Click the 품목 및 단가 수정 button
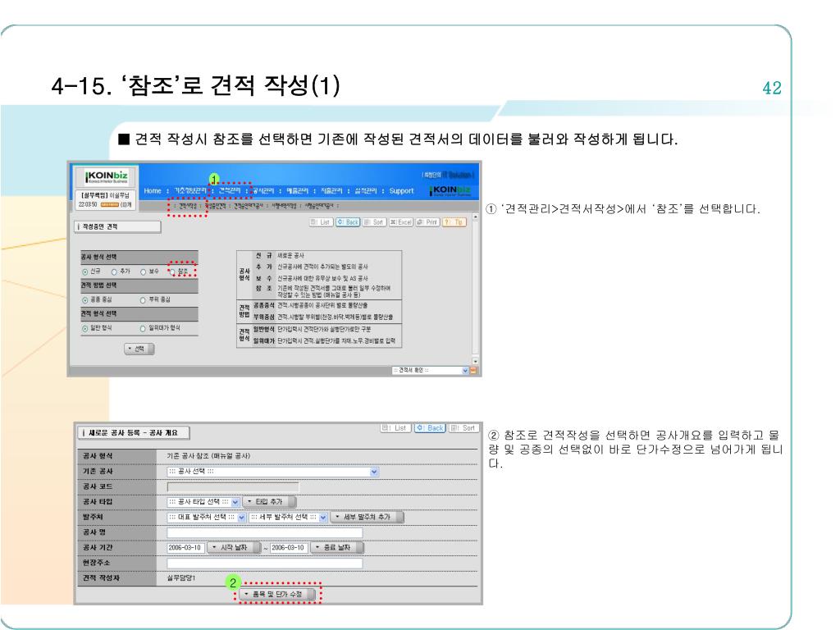The height and width of the screenshot is (630, 840). click(x=278, y=594)
